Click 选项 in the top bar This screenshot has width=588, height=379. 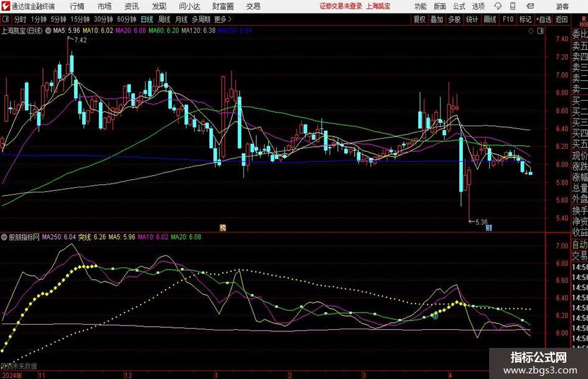coord(478,6)
